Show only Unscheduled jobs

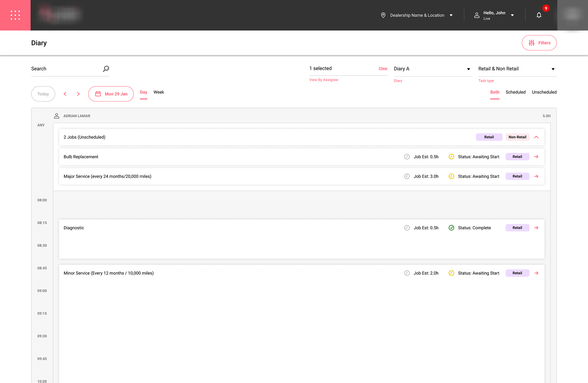[544, 92]
